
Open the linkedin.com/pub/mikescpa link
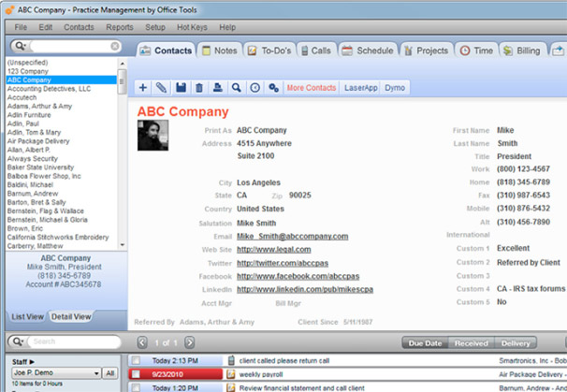point(305,289)
